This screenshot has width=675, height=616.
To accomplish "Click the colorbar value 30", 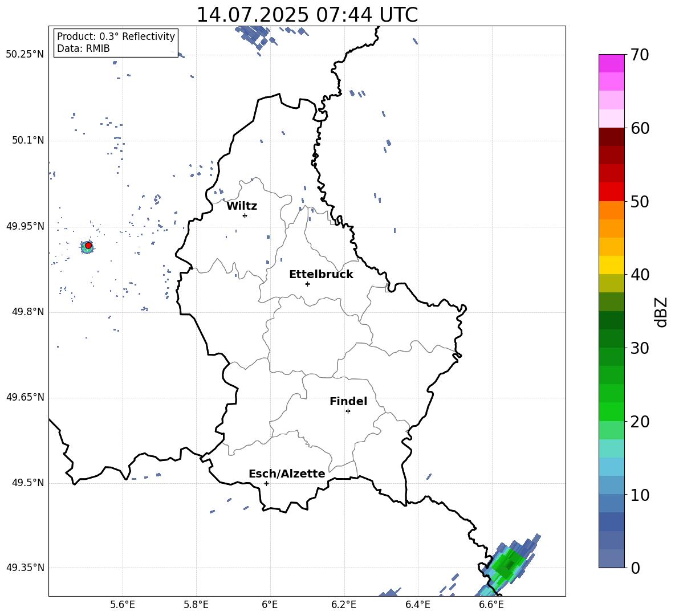I will [640, 348].
